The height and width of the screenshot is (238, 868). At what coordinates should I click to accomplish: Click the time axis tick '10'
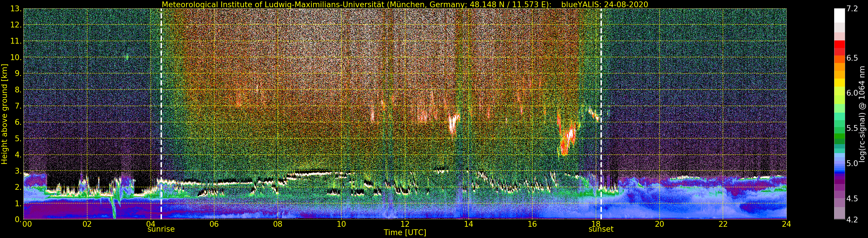point(341,224)
